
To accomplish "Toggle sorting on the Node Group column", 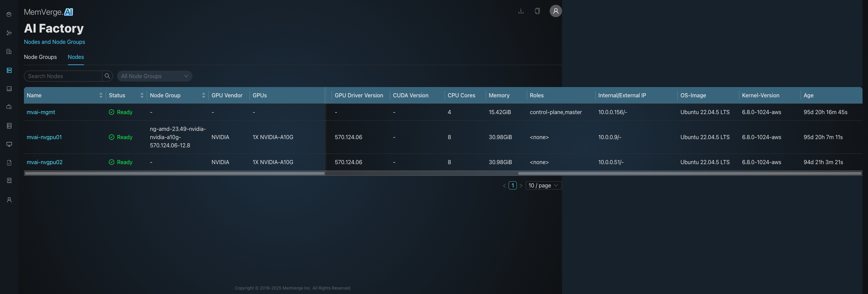I will (203, 95).
